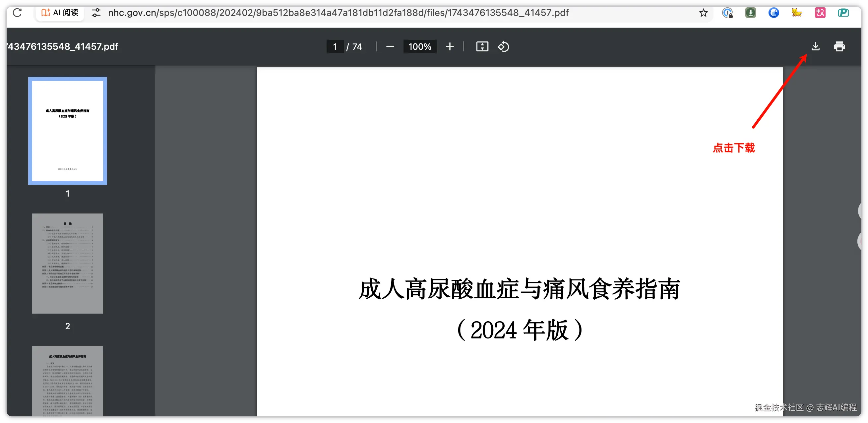Click the blue circular extension icon
Image resolution: width=868 pixels, height=423 pixels.
(x=774, y=13)
